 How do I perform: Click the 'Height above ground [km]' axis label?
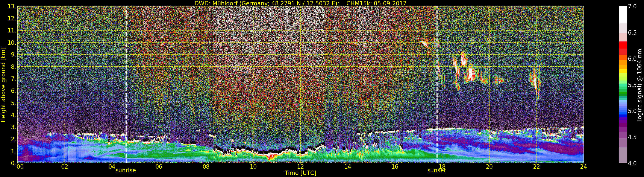point(3,85)
